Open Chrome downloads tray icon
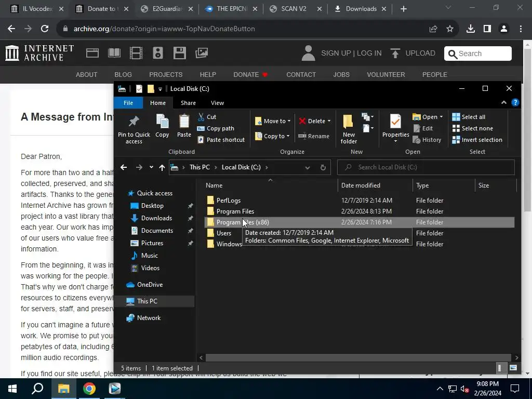 (471, 29)
